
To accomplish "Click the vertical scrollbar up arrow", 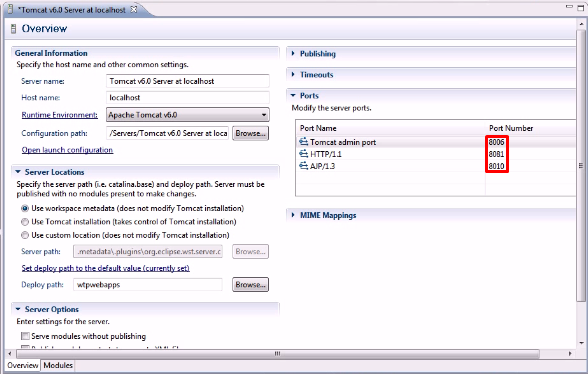I will [x=581, y=23].
